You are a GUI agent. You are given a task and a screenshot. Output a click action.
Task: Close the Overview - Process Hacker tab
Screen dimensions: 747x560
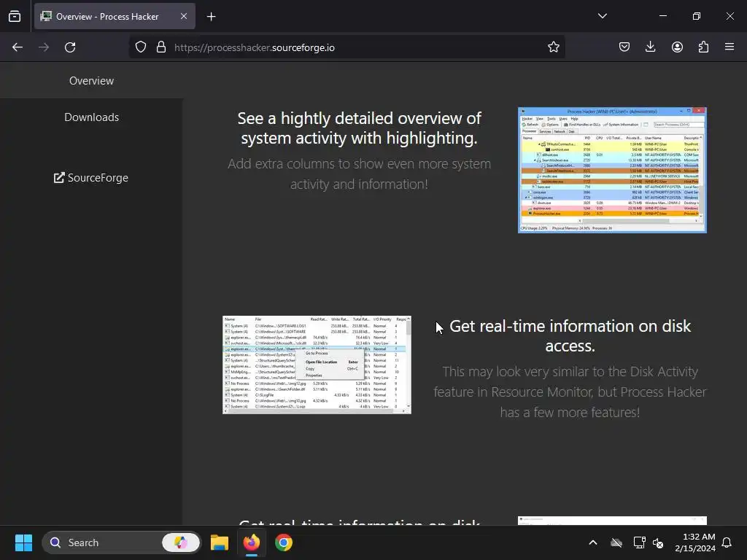click(x=183, y=16)
